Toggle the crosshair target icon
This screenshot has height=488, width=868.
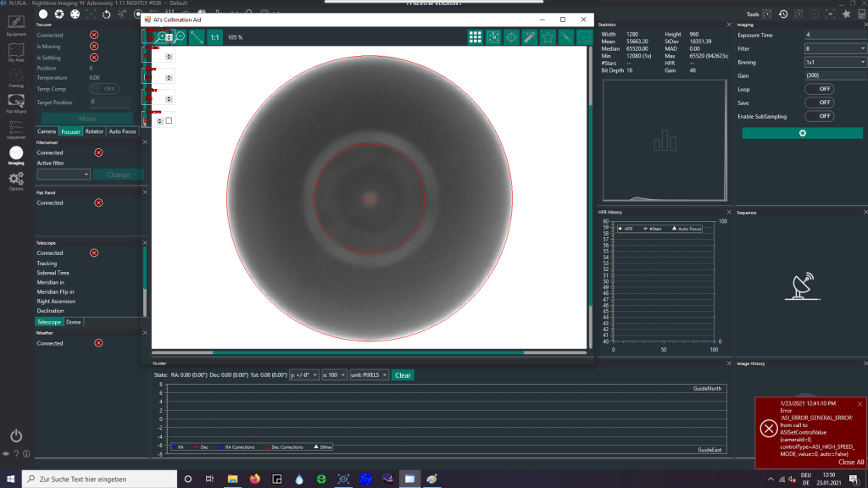tap(511, 37)
